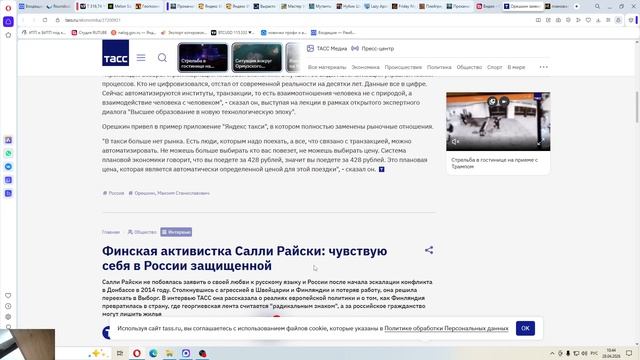Viewport: 640px width, 360px height.
Task: Open the Орешкин, Максим Станиславович tag
Action: click(169, 193)
